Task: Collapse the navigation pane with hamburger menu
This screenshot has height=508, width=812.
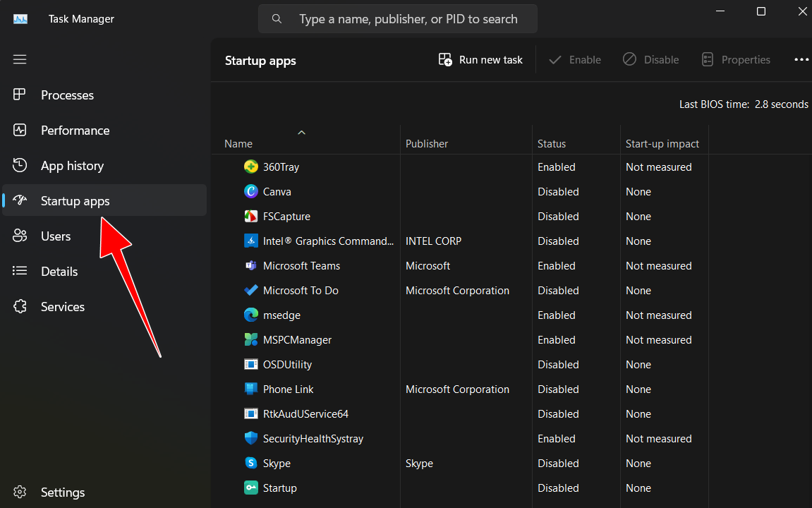Action: (20, 59)
